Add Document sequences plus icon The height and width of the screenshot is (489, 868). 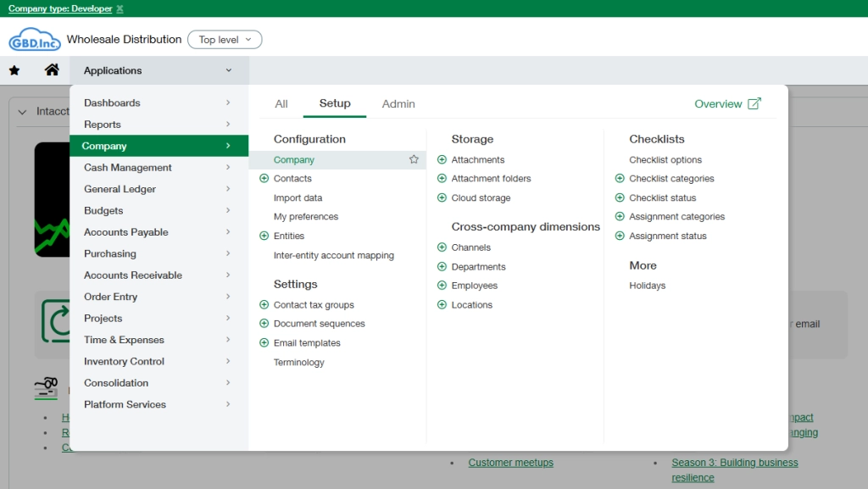click(264, 323)
